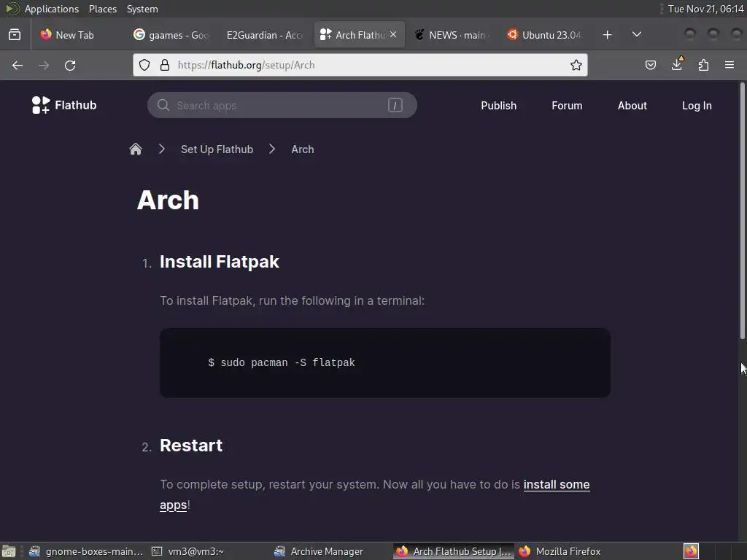Open Firefox View recent browsing icon

tap(15, 35)
